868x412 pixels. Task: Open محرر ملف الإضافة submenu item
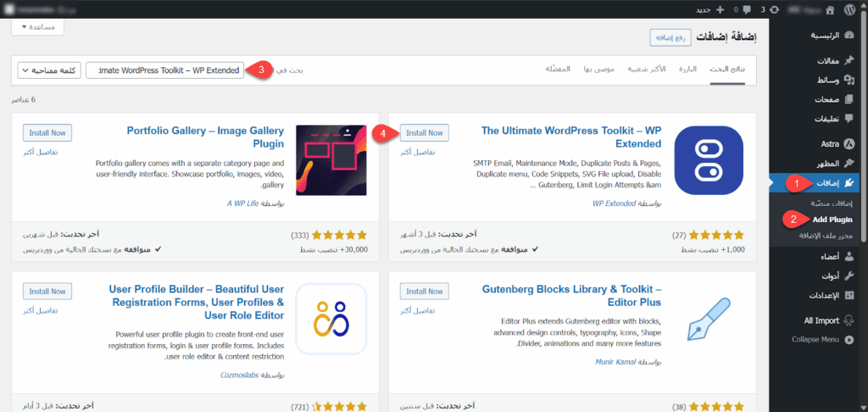click(x=826, y=236)
